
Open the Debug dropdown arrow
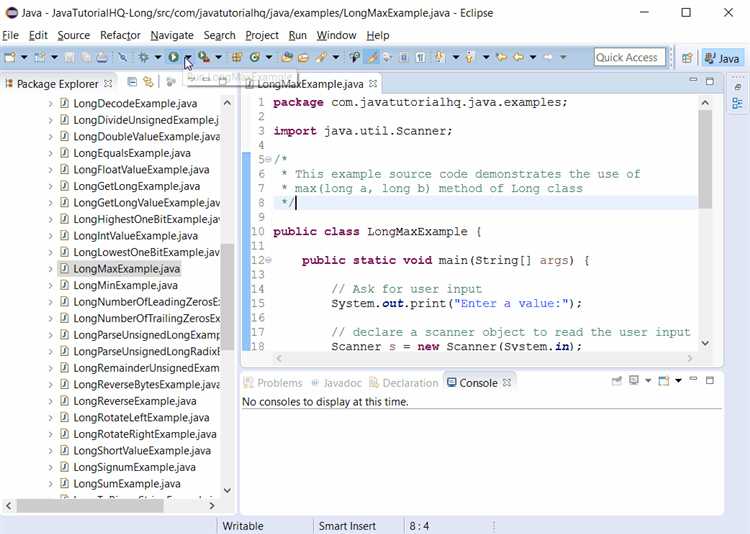[158, 58]
